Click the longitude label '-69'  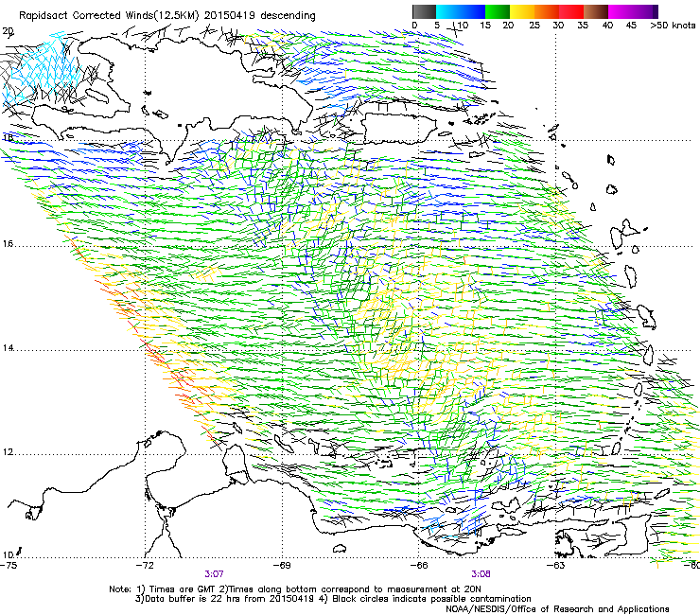click(x=282, y=565)
